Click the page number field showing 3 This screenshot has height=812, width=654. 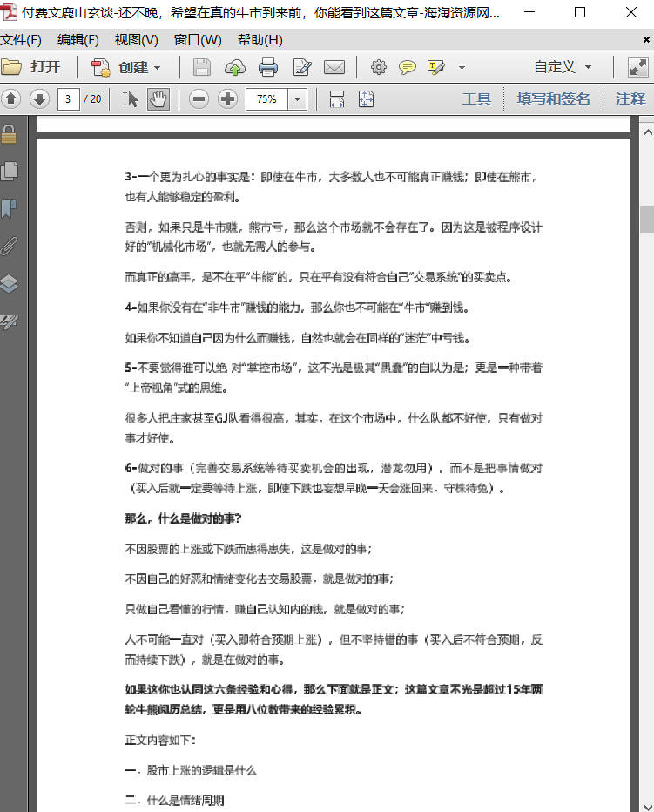coord(68,99)
